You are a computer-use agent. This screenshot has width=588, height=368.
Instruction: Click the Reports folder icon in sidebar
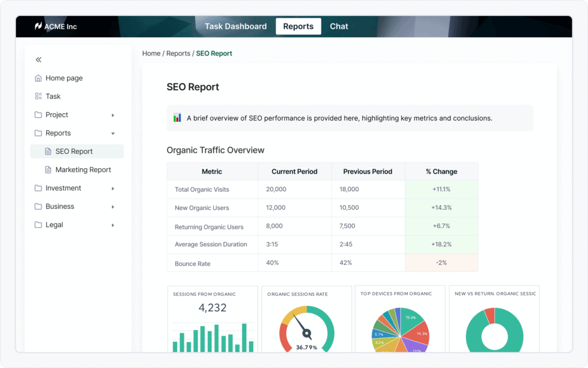coord(38,133)
